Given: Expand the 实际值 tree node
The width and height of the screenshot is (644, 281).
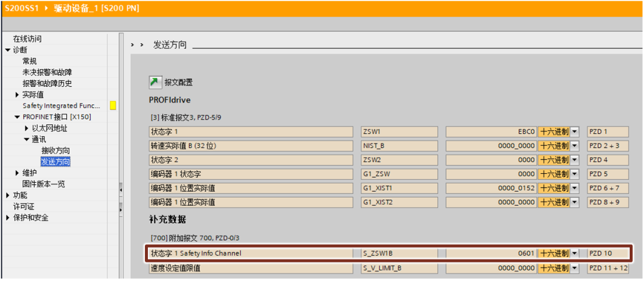Looking at the screenshot, I should (17, 95).
